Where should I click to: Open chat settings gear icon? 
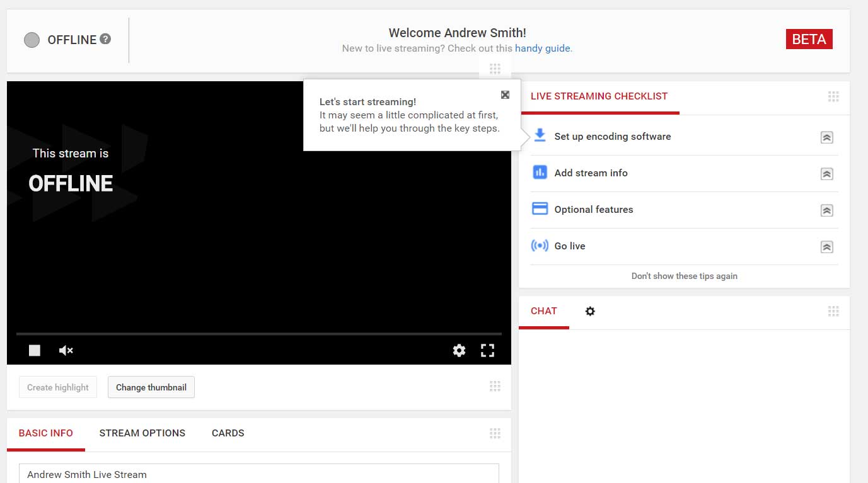coord(590,311)
